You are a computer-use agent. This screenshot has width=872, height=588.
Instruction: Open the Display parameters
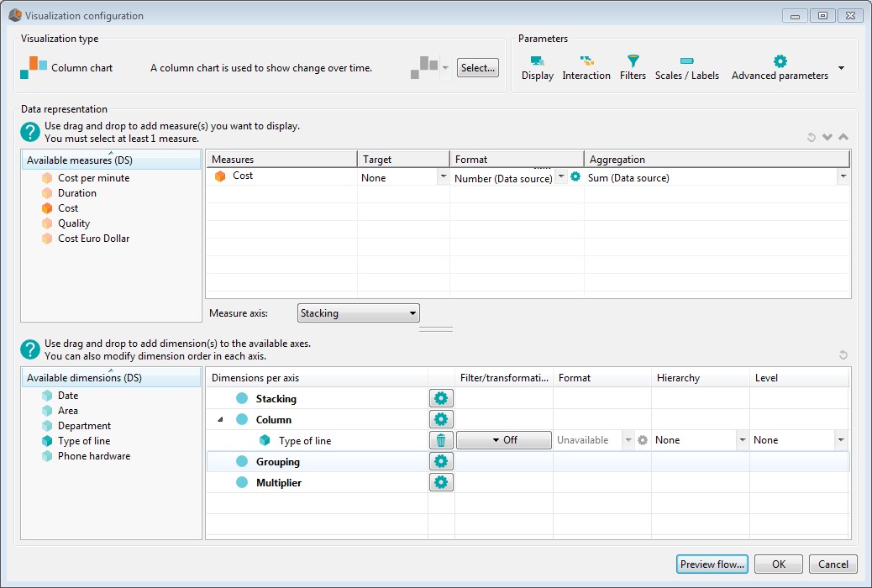[x=537, y=68]
